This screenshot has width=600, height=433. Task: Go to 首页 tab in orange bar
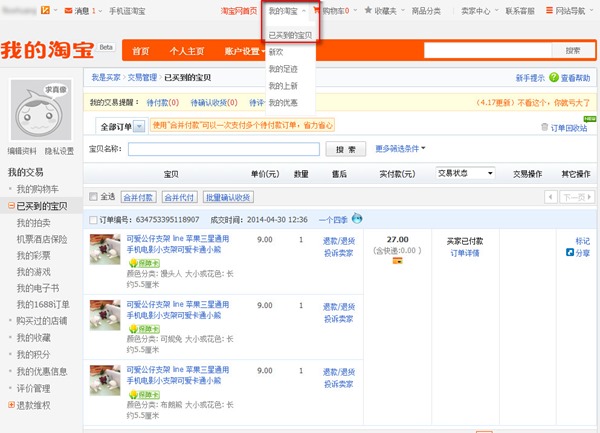click(x=141, y=51)
